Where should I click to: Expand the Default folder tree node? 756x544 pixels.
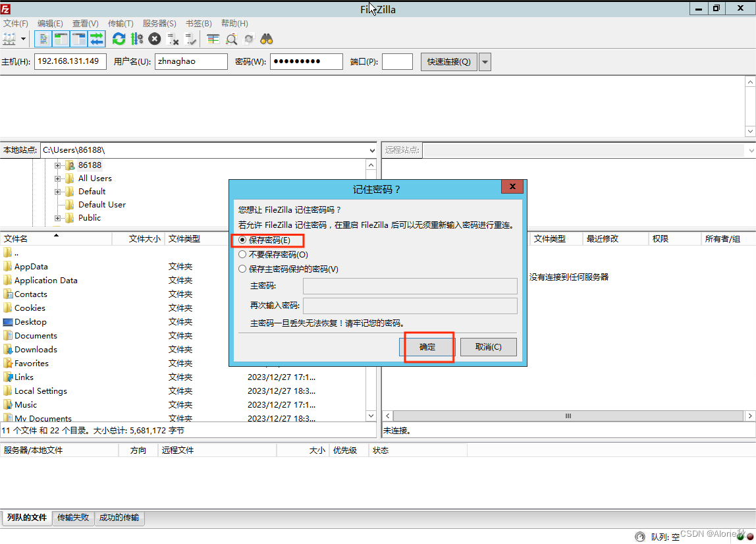[57, 192]
